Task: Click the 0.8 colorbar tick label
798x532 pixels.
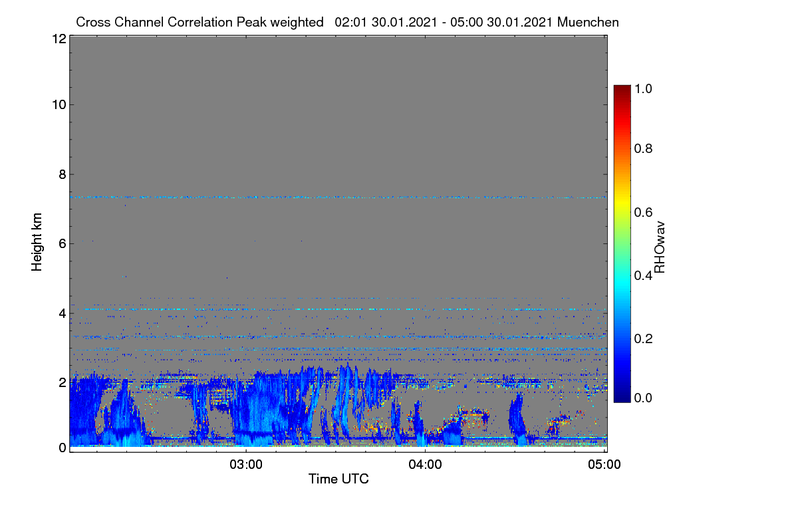Action: click(644, 149)
